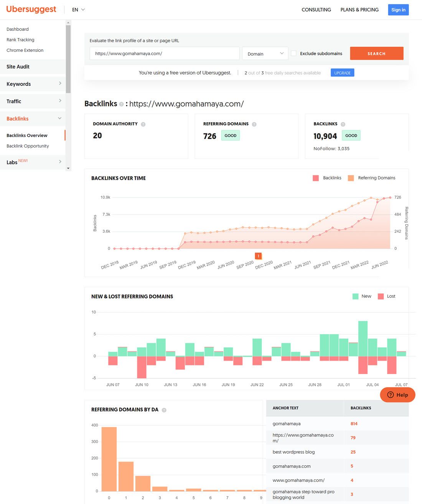
Task: Click the step toward pro blogging anchor row
Action: [x=337, y=494]
